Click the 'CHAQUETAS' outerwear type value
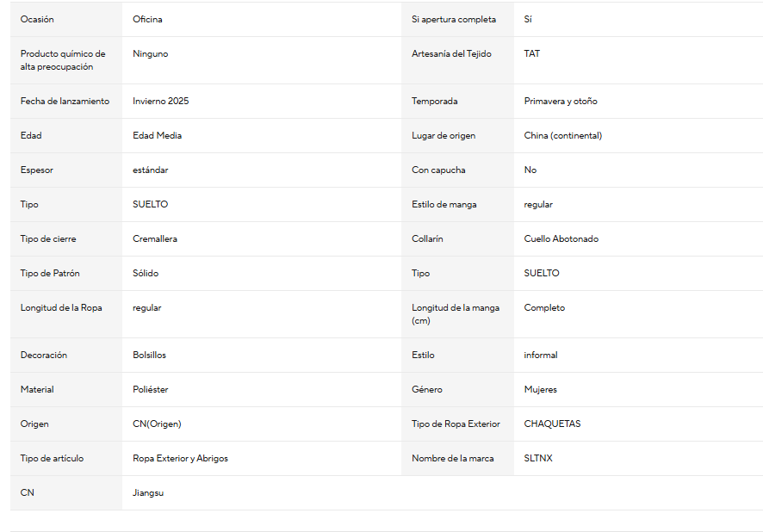 click(552, 424)
